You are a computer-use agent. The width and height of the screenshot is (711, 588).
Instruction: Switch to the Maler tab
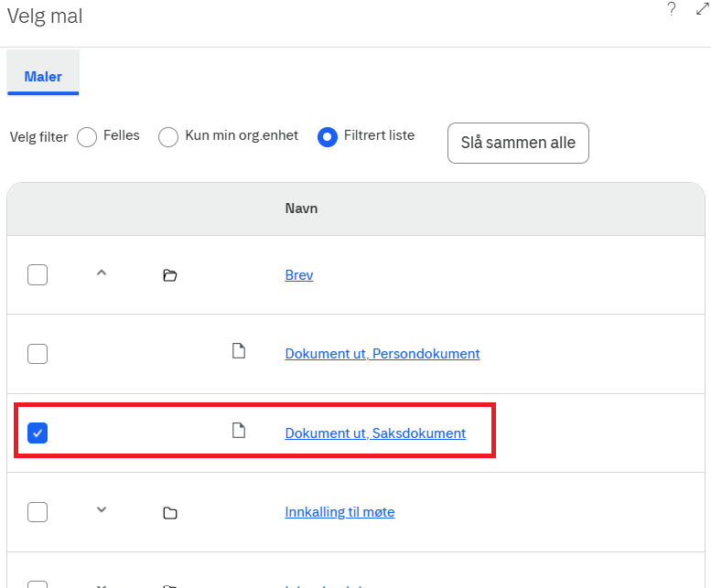pyautogui.click(x=43, y=76)
